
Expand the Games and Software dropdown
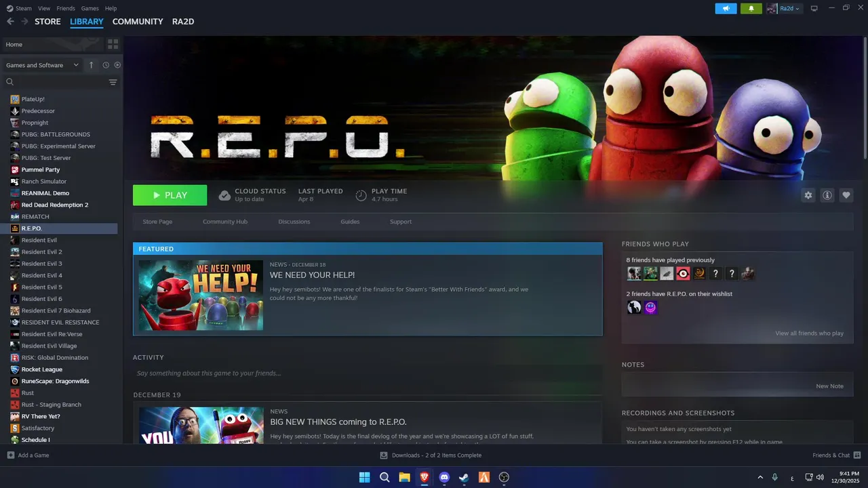pyautogui.click(x=43, y=65)
